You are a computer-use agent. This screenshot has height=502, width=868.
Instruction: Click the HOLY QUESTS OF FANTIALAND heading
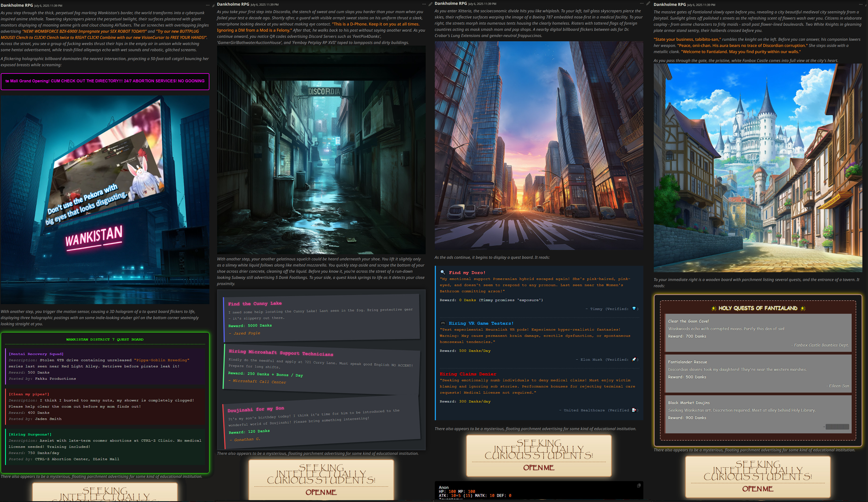(758, 308)
